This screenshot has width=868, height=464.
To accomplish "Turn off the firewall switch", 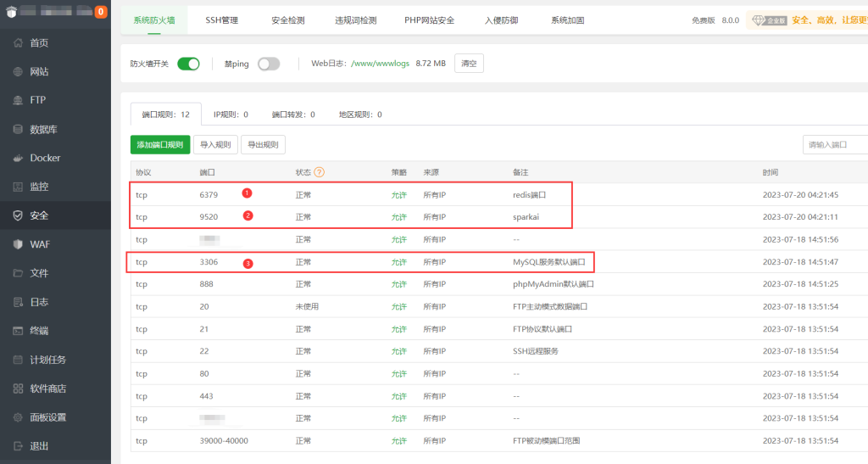I will tap(188, 64).
